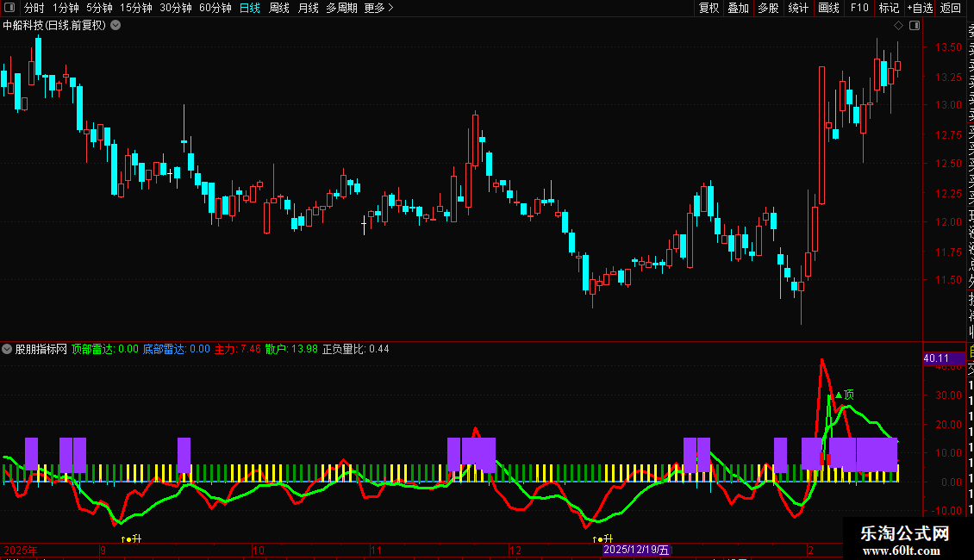Viewport: 974px width, 560px height.
Task: Click the ▲顶 top signal marker
Action: click(x=844, y=395)
